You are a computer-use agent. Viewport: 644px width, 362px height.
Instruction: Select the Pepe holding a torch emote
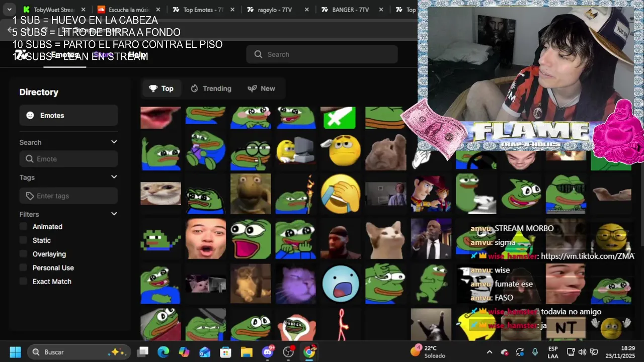pos(296,194)
